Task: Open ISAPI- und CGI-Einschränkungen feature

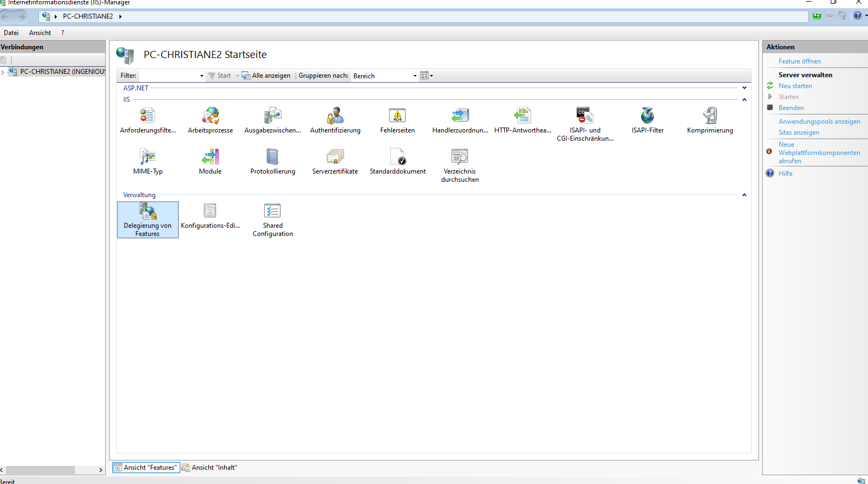Action: tap(585, 125)
